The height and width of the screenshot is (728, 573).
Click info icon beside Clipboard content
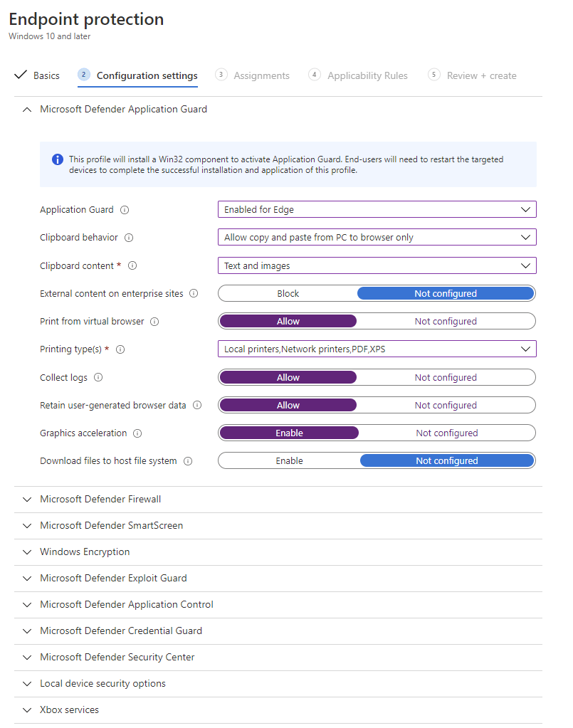[x=132, y=266]
